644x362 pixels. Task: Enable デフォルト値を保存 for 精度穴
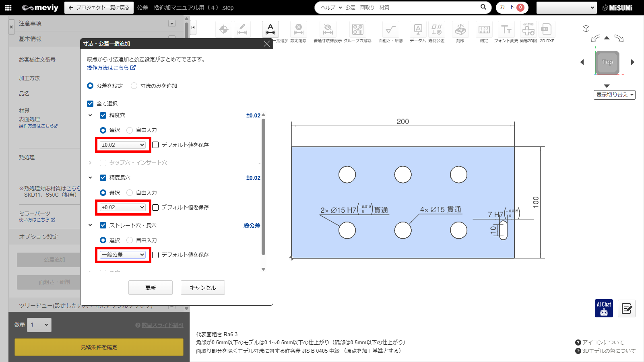[x=155, y=145]
